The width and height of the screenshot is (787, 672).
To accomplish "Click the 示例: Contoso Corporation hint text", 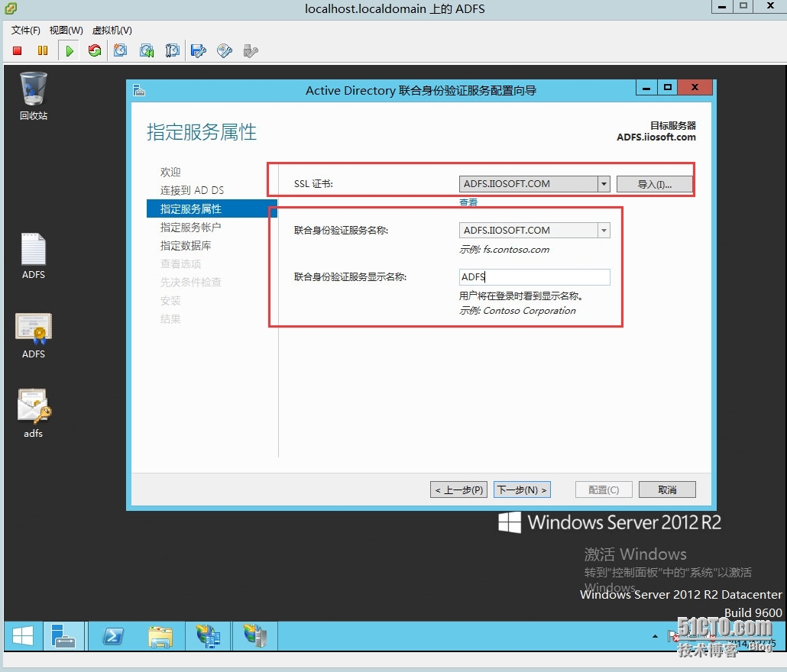I will (x=517, y=311).
